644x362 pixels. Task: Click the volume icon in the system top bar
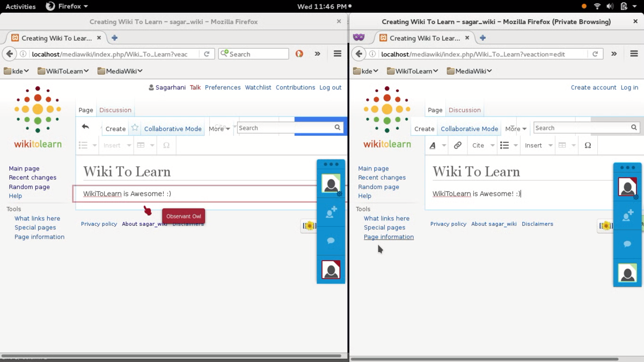tap(610, 6)
